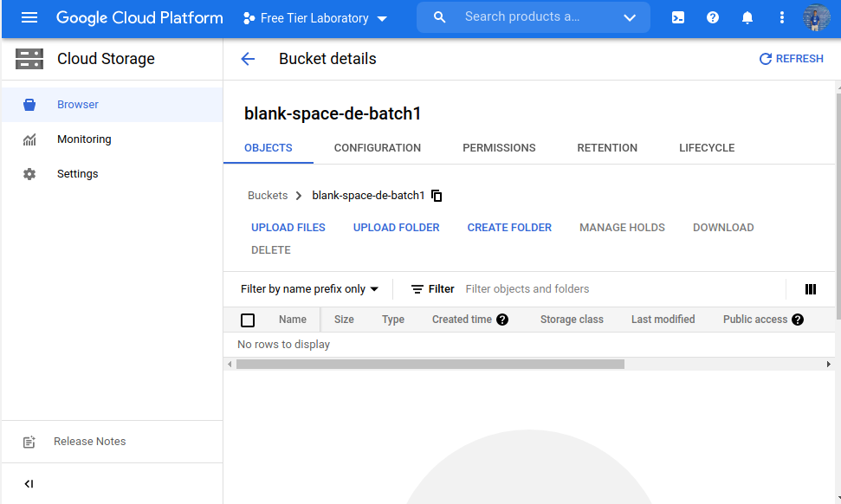Click the user account avatar
Image resolution: width=841 pixels, height=504 pixels.
coord(817,17)
